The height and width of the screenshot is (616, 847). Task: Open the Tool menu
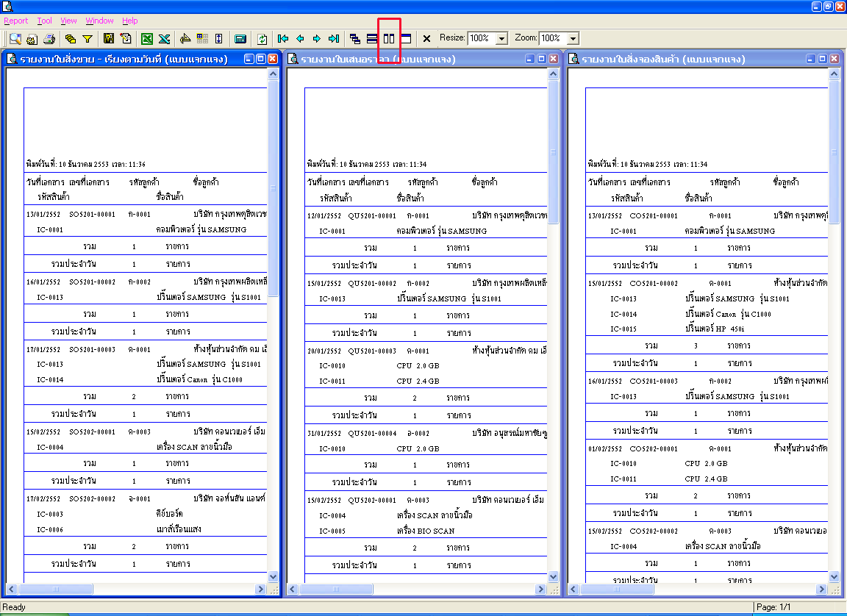click(x=44, y=21)
